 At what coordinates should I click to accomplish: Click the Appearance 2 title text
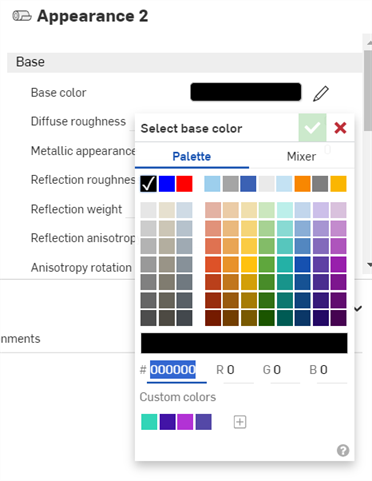[92, 16]
